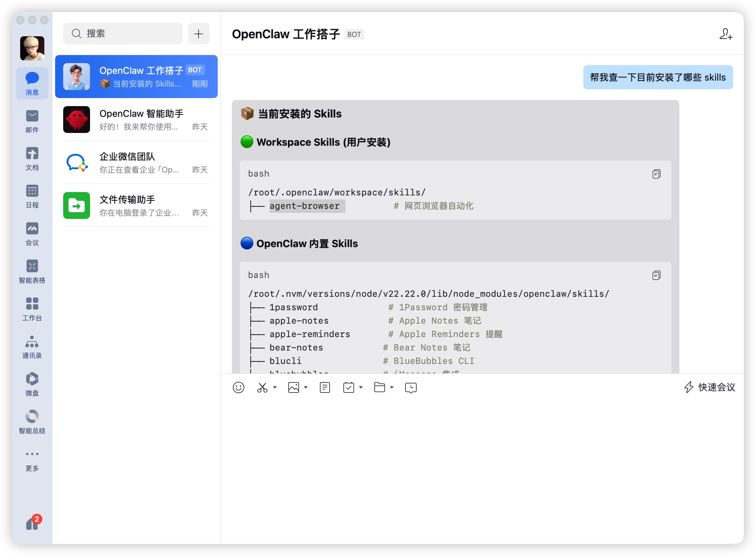Expand the image options dropdown arrow
This screenshot has width=756, height=556.
(306, 387)
